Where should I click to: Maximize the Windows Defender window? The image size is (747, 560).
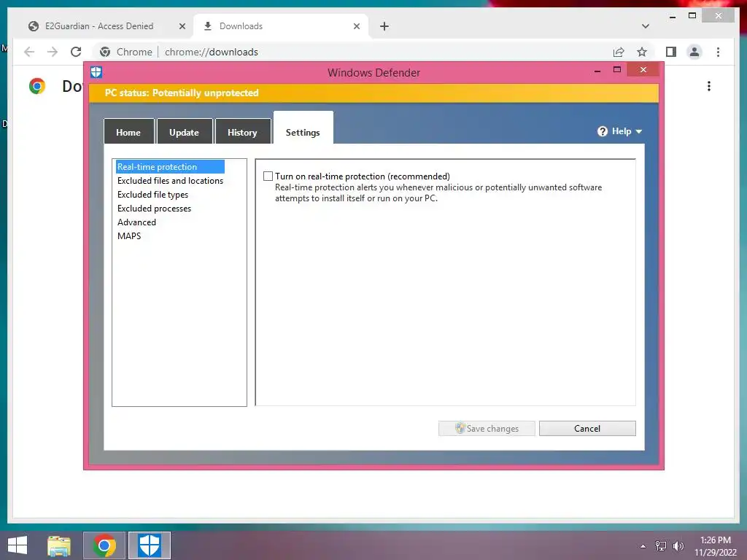[x=617, y=70]
